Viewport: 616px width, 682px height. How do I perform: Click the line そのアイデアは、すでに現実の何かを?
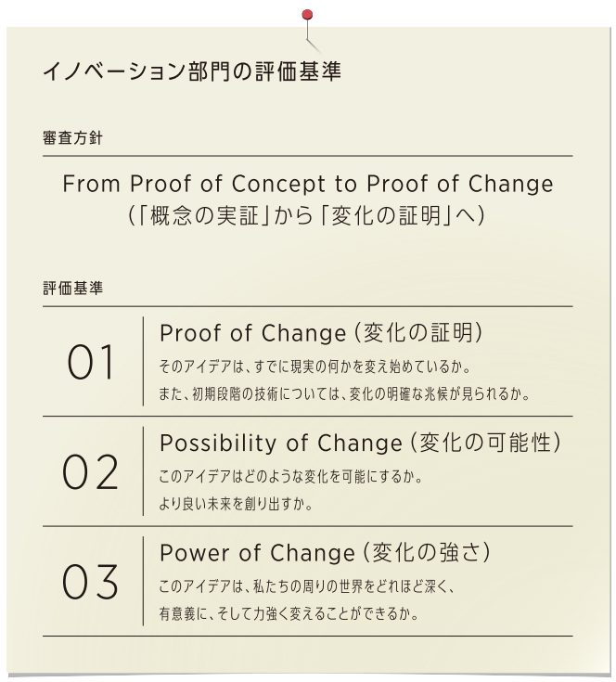[315, 367]
